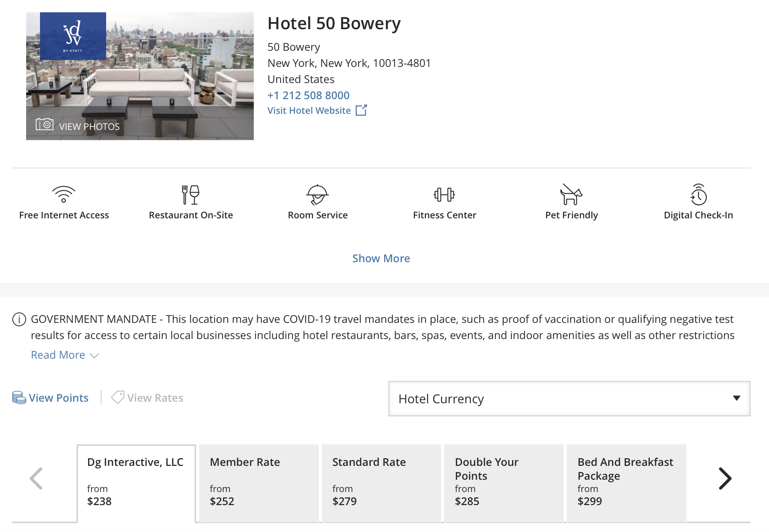Open the Hotel Currency dropdown
Screen dimensions: 769x532
pos(569,399)
